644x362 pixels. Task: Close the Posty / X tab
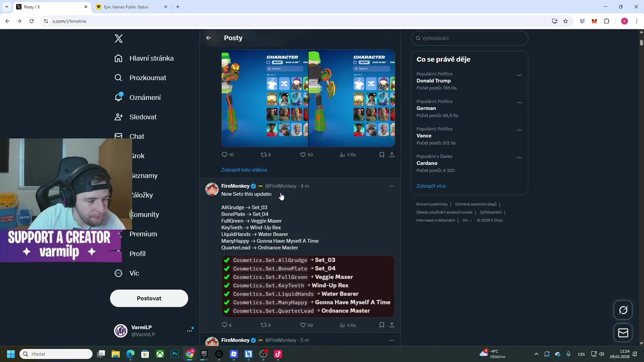(x=86, y=7)
